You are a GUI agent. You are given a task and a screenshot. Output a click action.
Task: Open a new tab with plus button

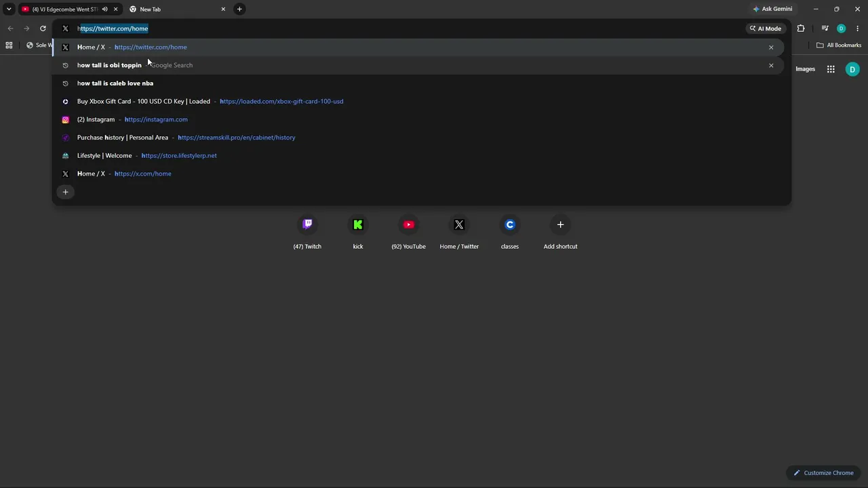[239, 9]
